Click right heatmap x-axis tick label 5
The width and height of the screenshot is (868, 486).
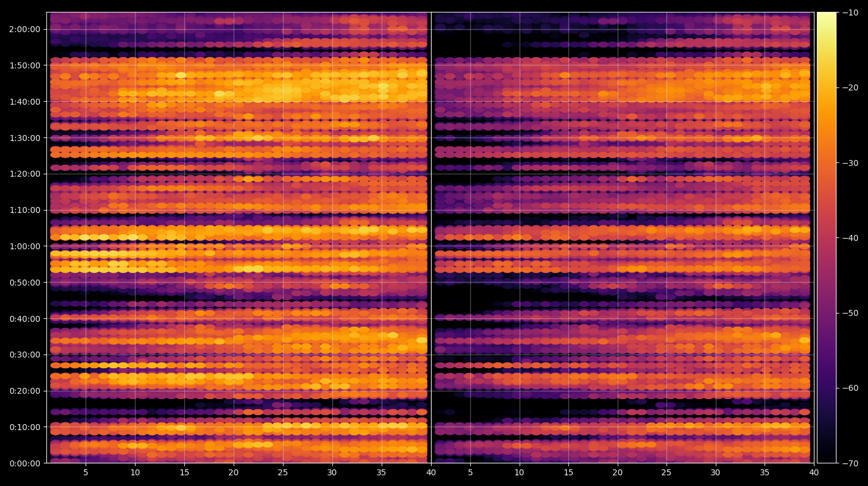470,473
